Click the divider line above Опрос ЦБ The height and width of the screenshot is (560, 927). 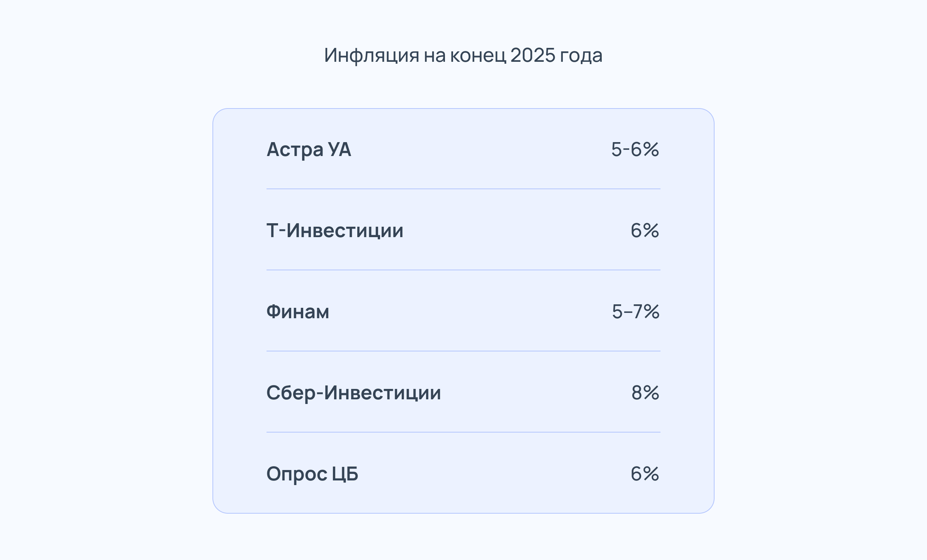[x=463, y=432]
